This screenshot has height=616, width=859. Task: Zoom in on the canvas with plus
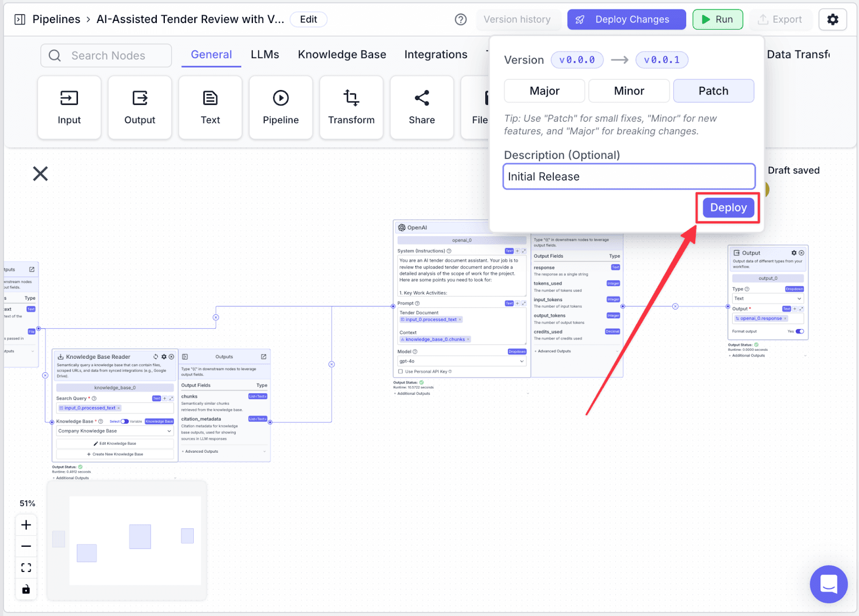[x=26, y=525]
